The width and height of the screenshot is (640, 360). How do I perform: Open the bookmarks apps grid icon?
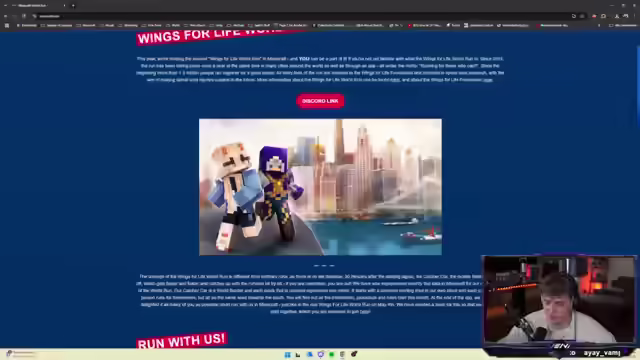pos(7,25)
